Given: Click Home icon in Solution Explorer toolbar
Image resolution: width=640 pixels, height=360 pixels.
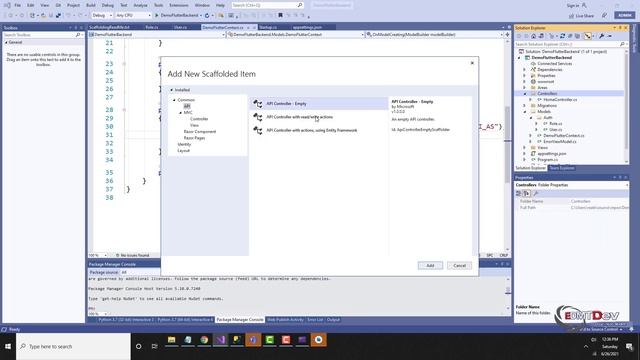Looking at the screenshot, I should pos(533,36).
